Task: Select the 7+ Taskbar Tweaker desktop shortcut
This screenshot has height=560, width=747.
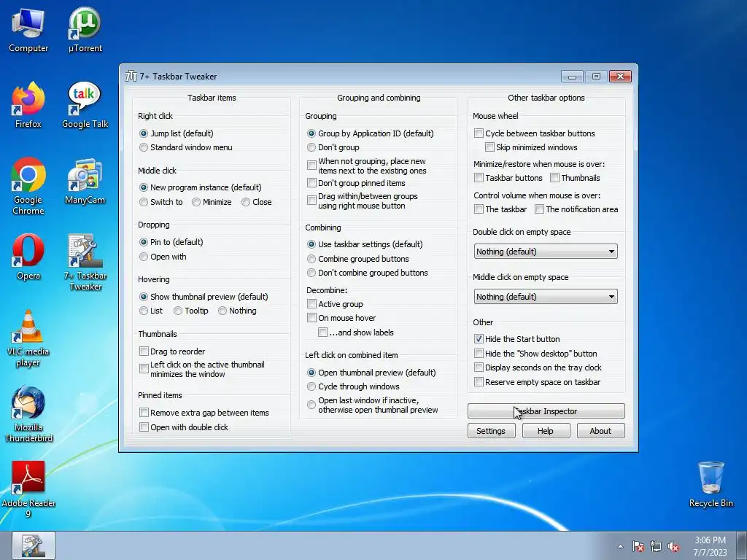Action: (85, 262)
